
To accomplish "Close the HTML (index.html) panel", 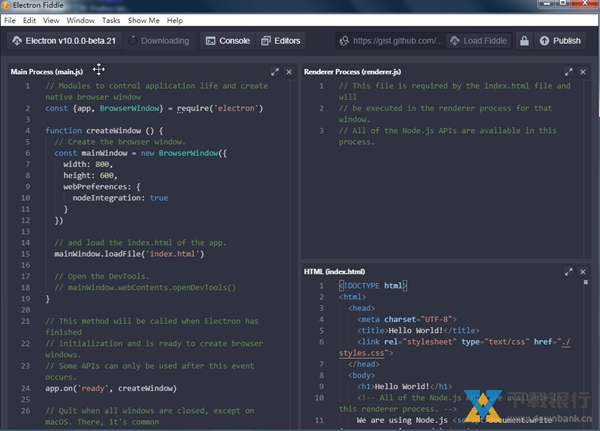I will (582, 271).
